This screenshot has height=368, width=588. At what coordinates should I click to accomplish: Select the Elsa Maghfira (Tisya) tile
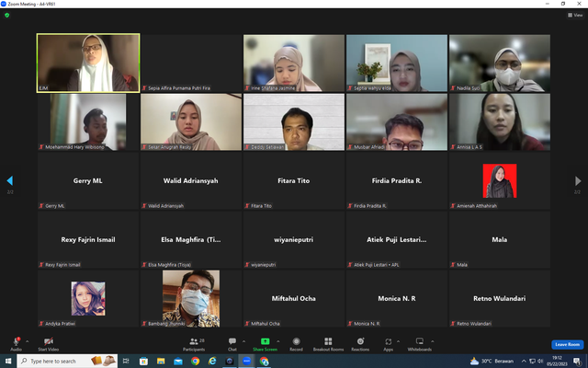[x=191, y=239]
